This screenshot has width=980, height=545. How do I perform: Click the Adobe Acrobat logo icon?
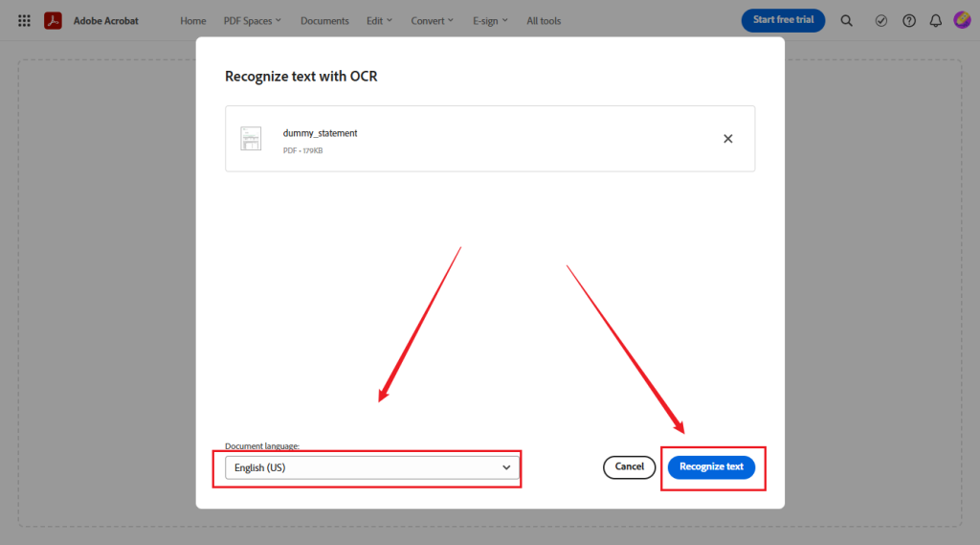tap(54, 21)
